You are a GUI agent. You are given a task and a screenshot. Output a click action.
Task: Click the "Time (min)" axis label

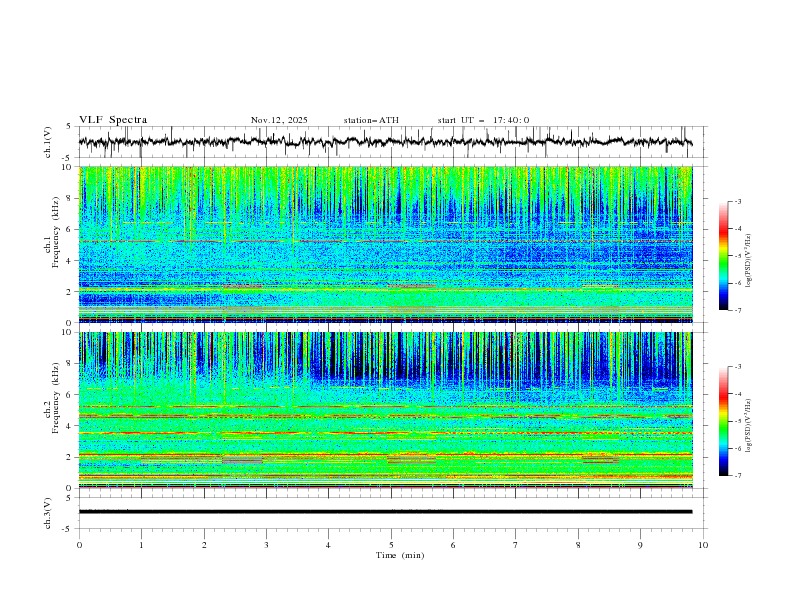(400, 555)
